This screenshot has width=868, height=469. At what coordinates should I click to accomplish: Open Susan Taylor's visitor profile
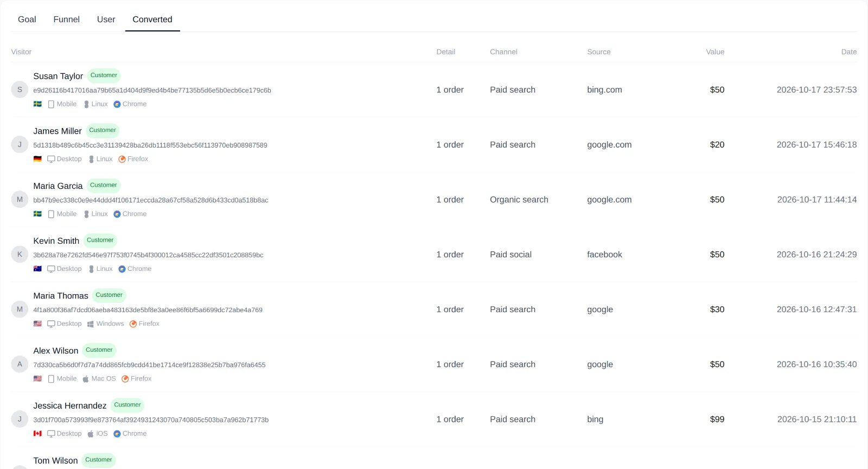pos(58,76)
